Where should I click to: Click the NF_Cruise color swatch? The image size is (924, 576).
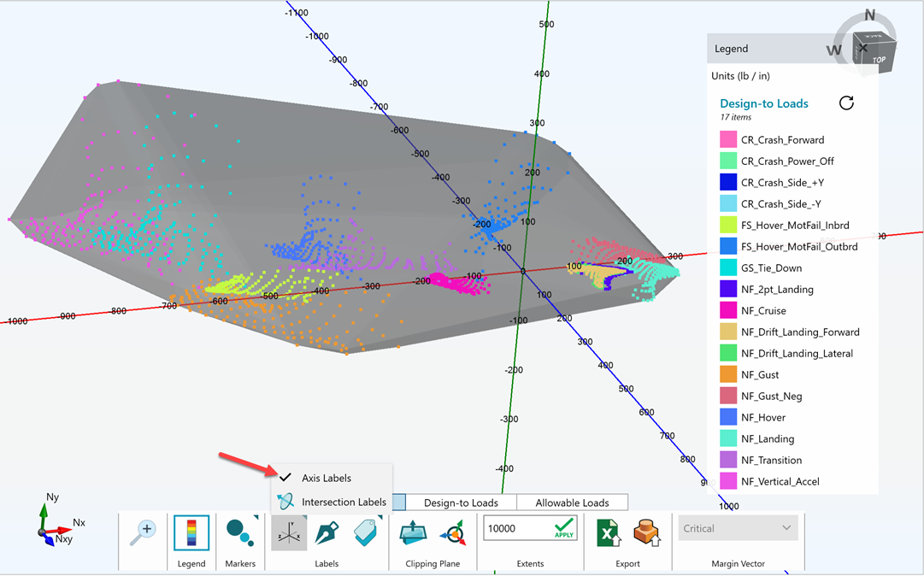coord(728,310)
